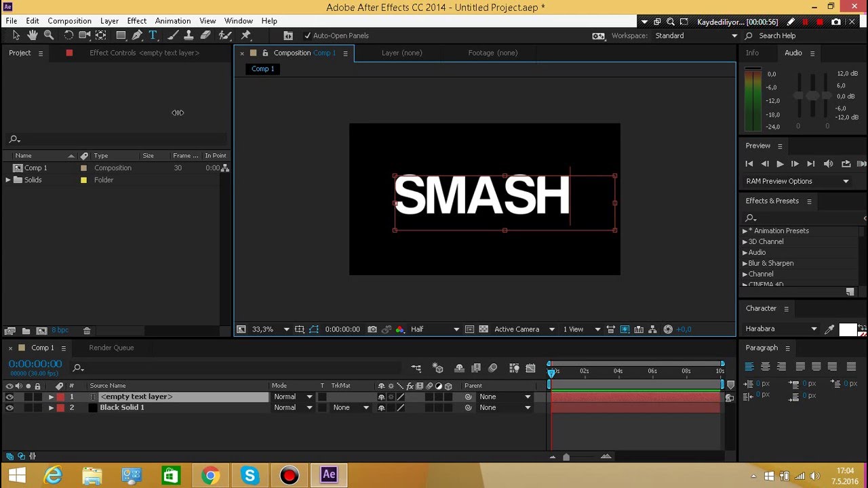Open the Effect menu
The height and width of the screenshot is (488, 868).
click(x=136, y=21)
